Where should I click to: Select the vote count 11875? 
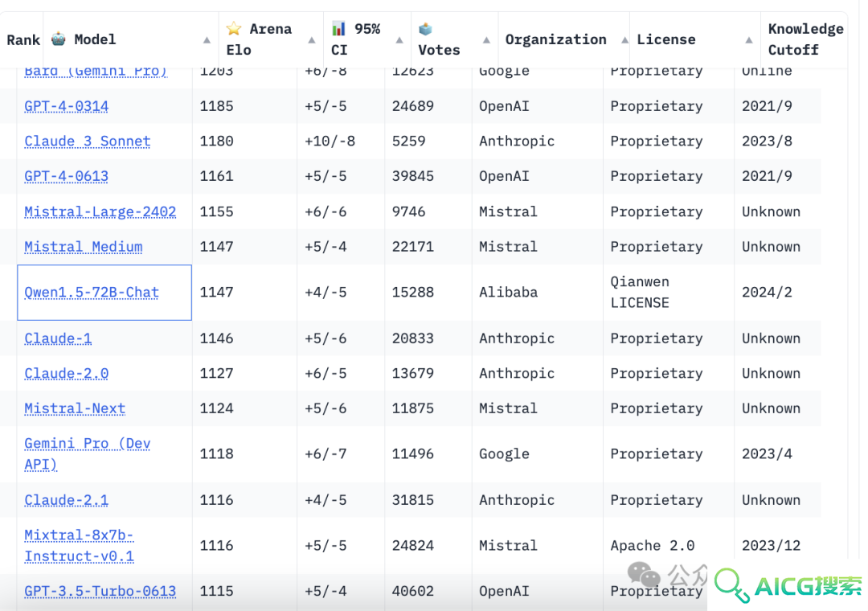pos(413,408)
